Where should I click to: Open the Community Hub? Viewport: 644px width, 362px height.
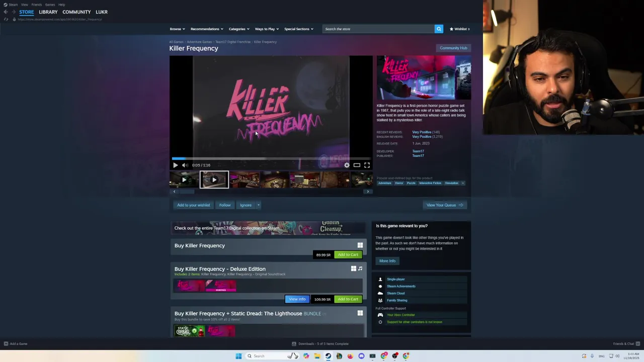click(453, 48)
